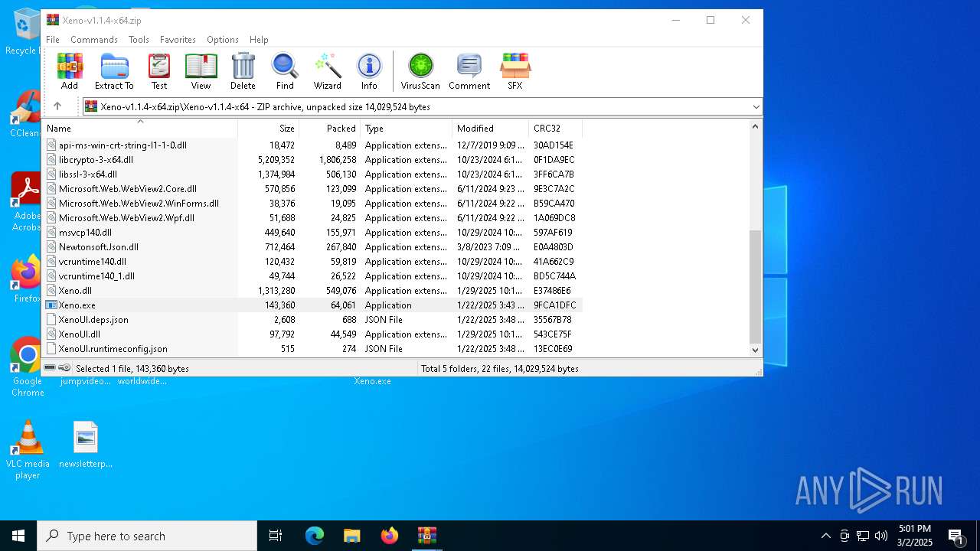Viewport: 980px width, 551px height.
Task: Run VirusScan from toolbar
Action: 420,71
